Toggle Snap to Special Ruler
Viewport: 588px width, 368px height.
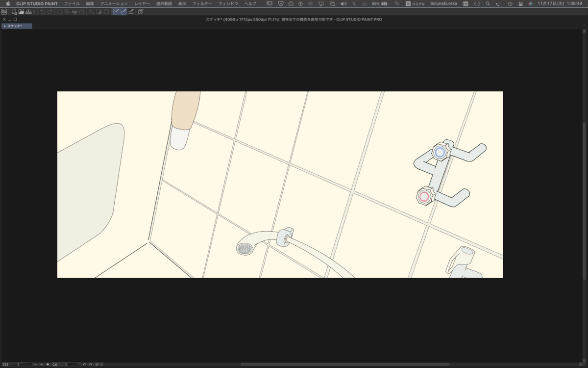123,12
